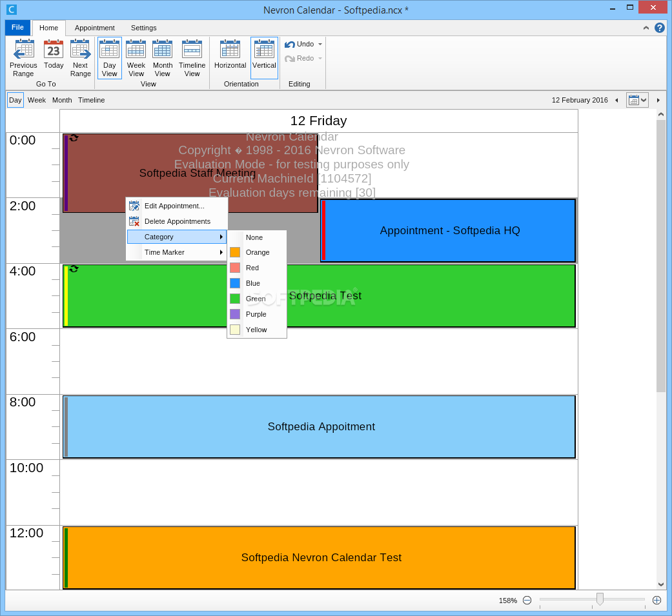Open the File menu
This screenshot has height=616, width=672.
pyautogui.click(x=17, y=28)
